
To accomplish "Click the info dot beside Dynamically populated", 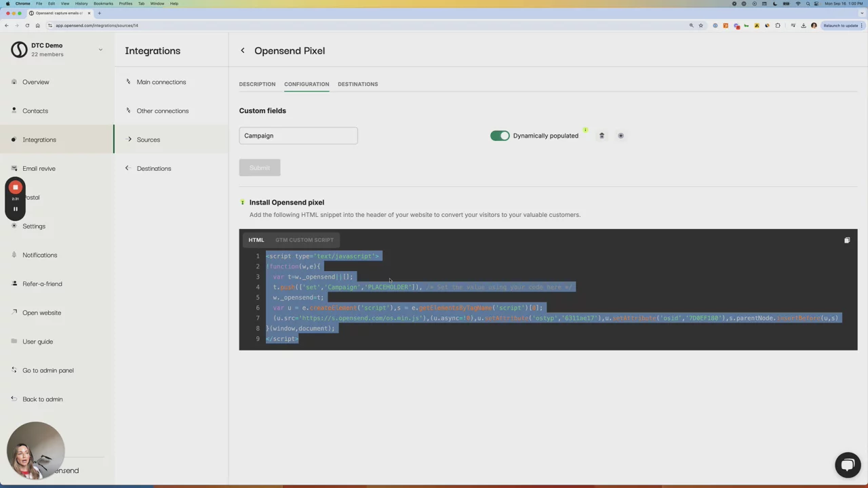I will pyautogui.click(x=585, y=130).
